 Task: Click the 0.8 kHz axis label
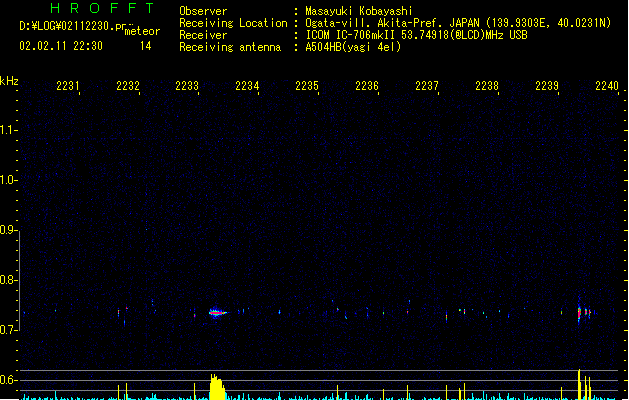[x=8, y=280]
